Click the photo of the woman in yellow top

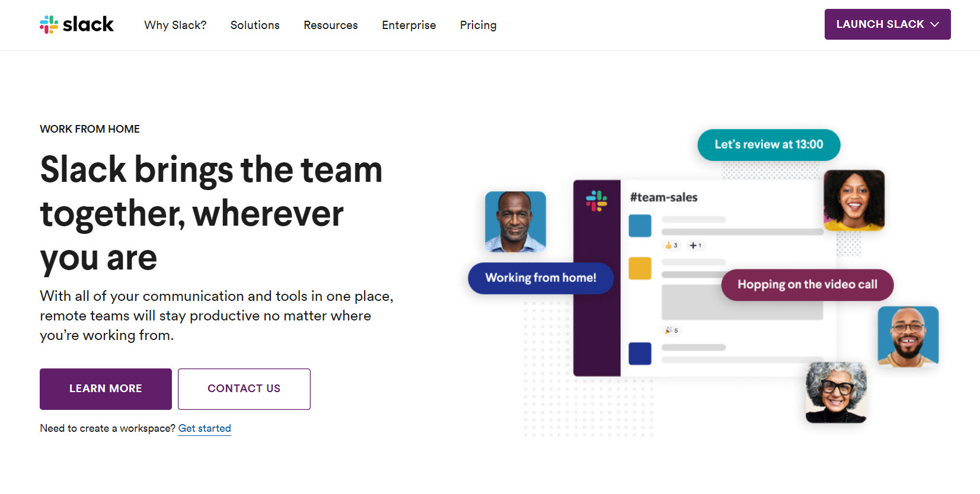(854, 200)
